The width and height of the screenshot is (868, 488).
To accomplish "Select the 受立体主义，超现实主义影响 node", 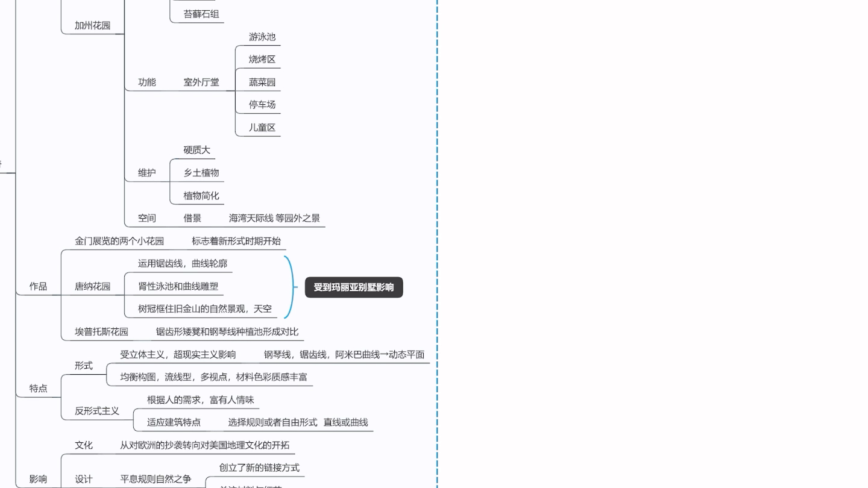I will pyautogui.click(x=178, y=354).
